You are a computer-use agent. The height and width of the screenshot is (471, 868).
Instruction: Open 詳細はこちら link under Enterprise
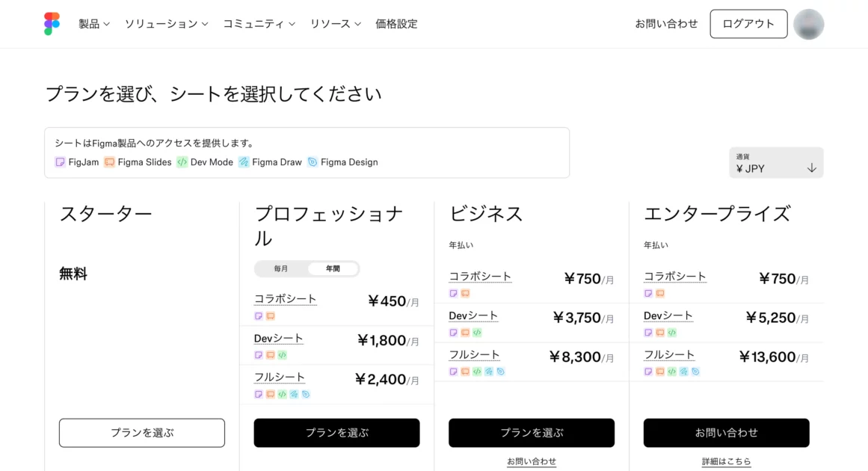pyautogui.click(x=726, y=461)
